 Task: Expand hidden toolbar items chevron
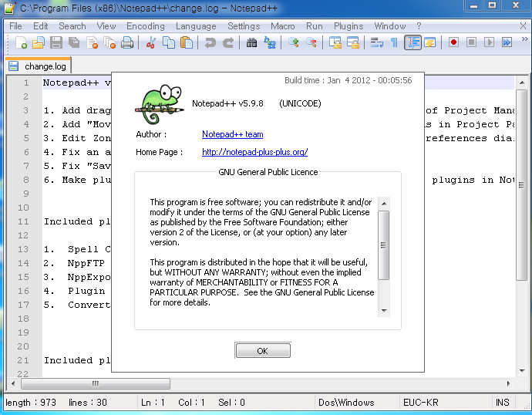[524, 39]
